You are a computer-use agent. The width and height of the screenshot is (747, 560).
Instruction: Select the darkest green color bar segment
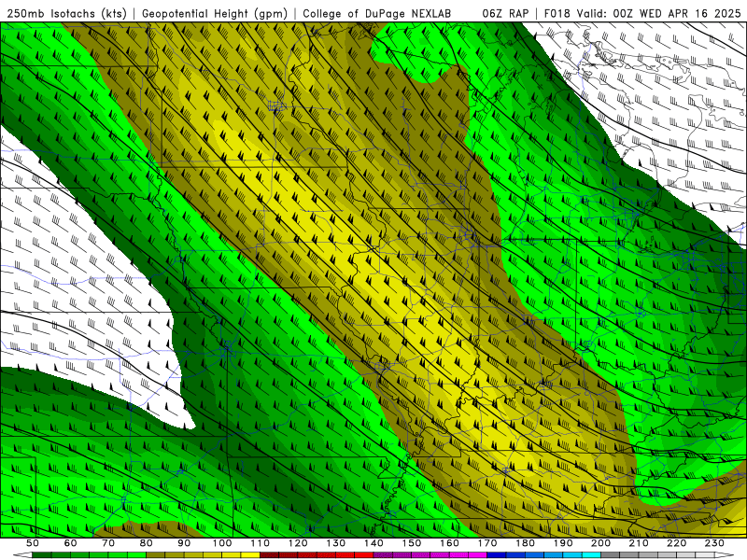click(x=41, y=555)
